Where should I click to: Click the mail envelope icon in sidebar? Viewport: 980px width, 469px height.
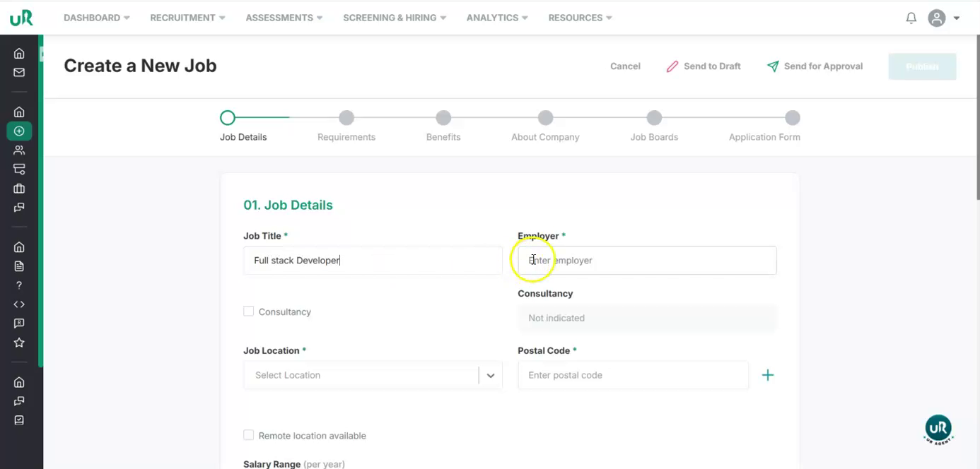[19, 72]
